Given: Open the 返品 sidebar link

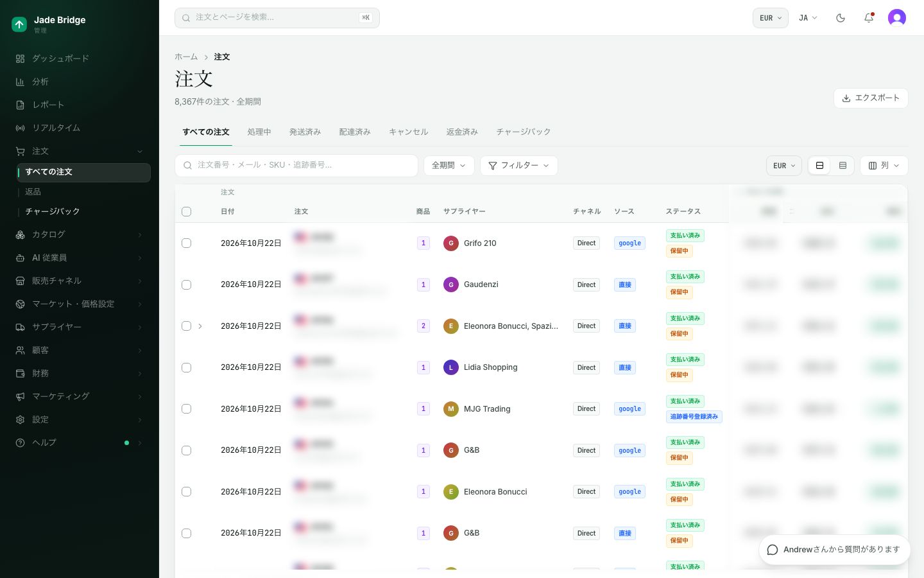Looking at the screenshot, I should 33,192.
